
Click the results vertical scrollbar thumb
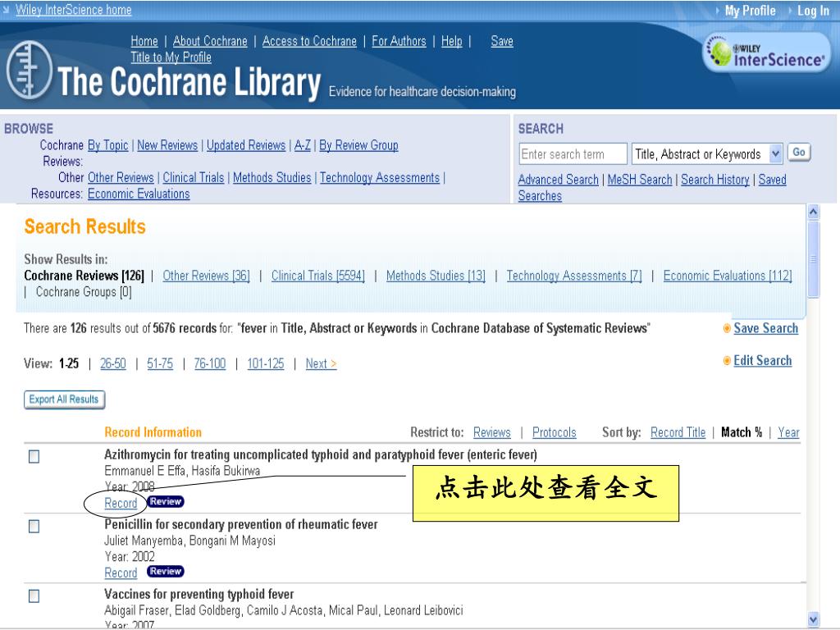click(x=813, y=259)
